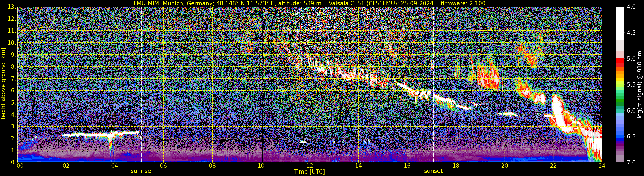
Task: Click the '-4.0' colorbar tick label
Action: [630, 7]
